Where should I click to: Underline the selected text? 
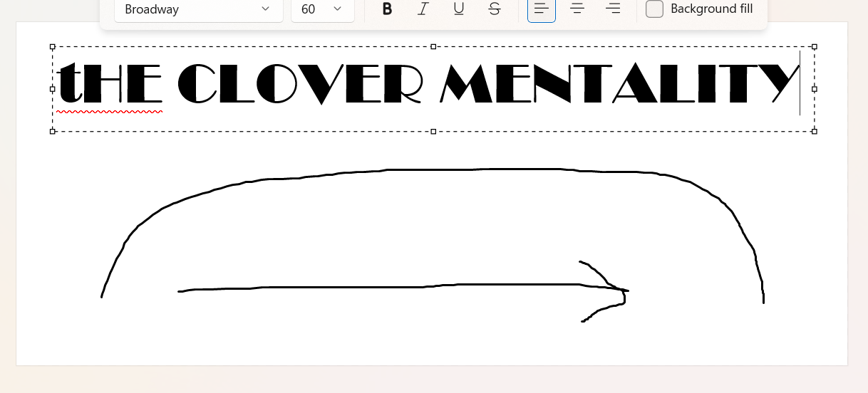click(x=459, y=9)
